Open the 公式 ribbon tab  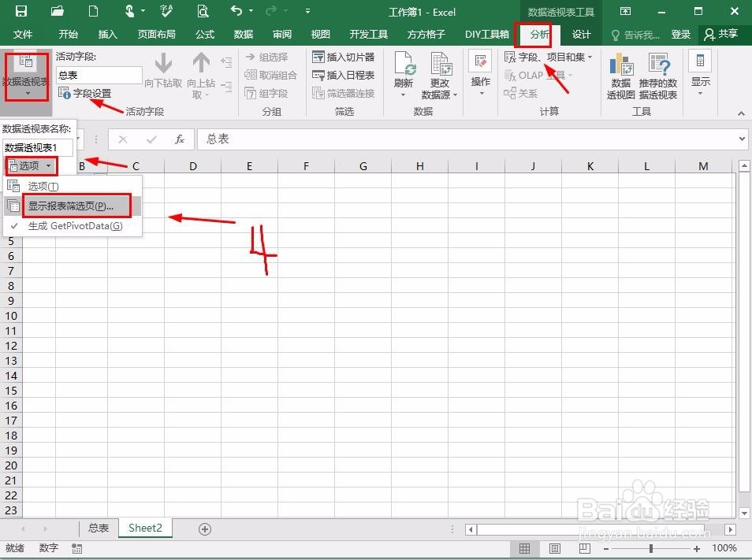coord(205,34)
